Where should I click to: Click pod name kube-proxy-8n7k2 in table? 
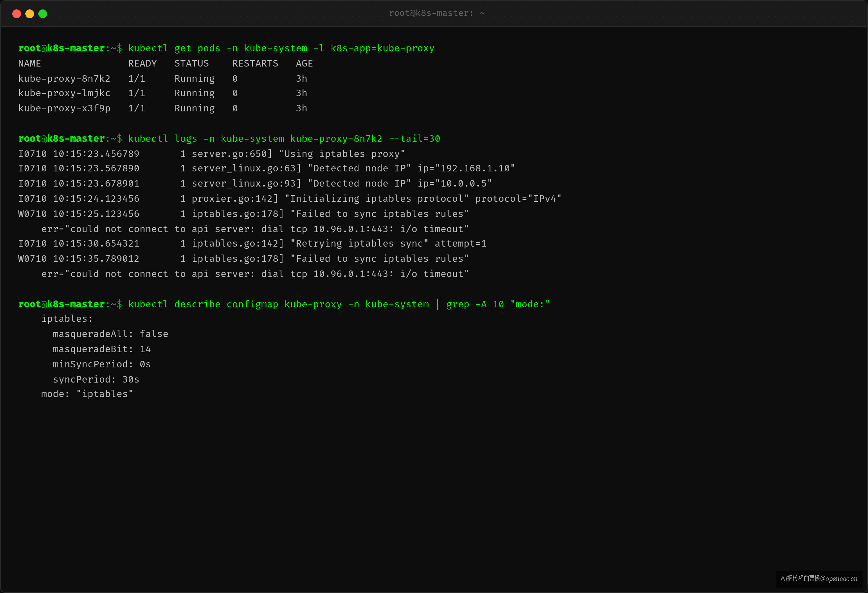click(64, 78)
